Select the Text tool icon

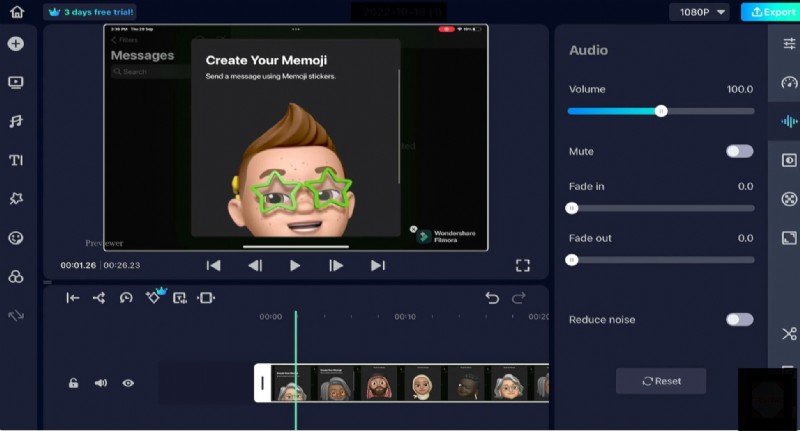(x=16, y=160)
